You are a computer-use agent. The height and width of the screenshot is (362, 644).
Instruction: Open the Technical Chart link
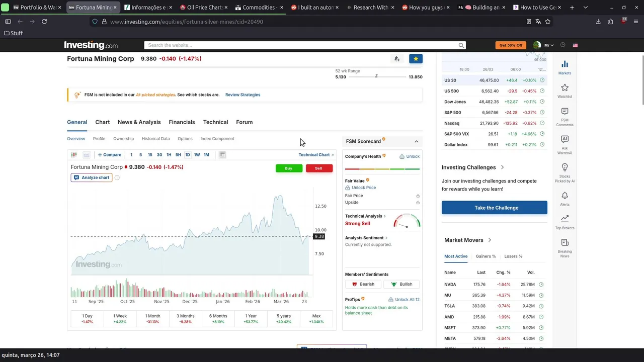pos(316,155)
